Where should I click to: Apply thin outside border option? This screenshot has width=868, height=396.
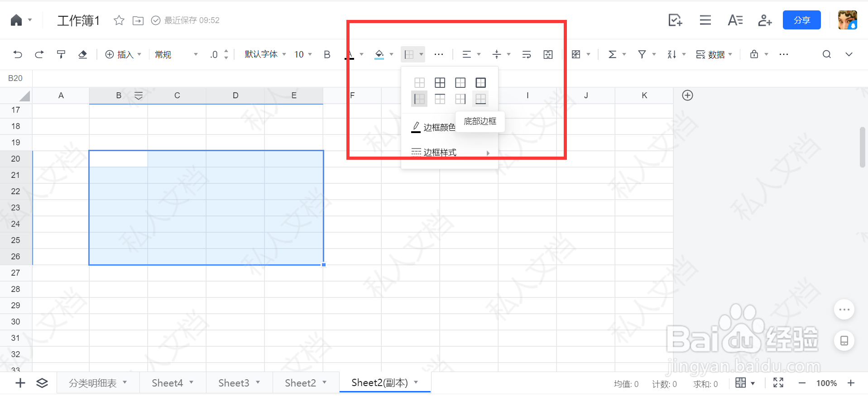click(460, 82)
